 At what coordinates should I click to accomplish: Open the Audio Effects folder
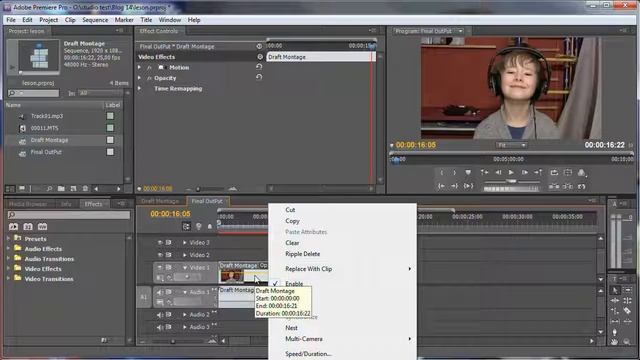(x=43, y=249)
